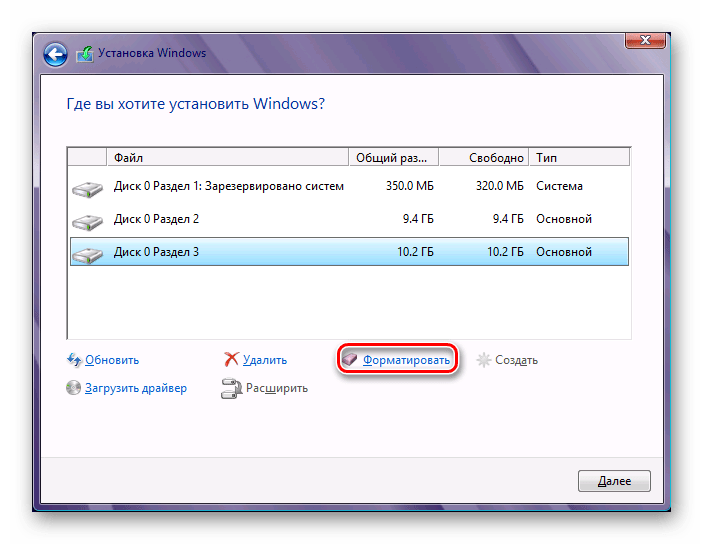Click the 350.0 МБ total size cell
Image resolution: width=703 pixels, height=544 pixels.
coord(410,186)
